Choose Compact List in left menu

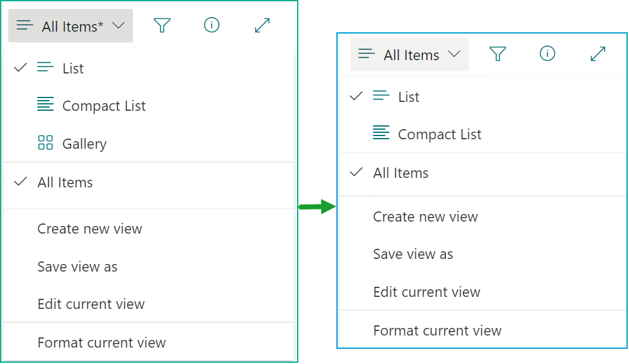(149, 106)
